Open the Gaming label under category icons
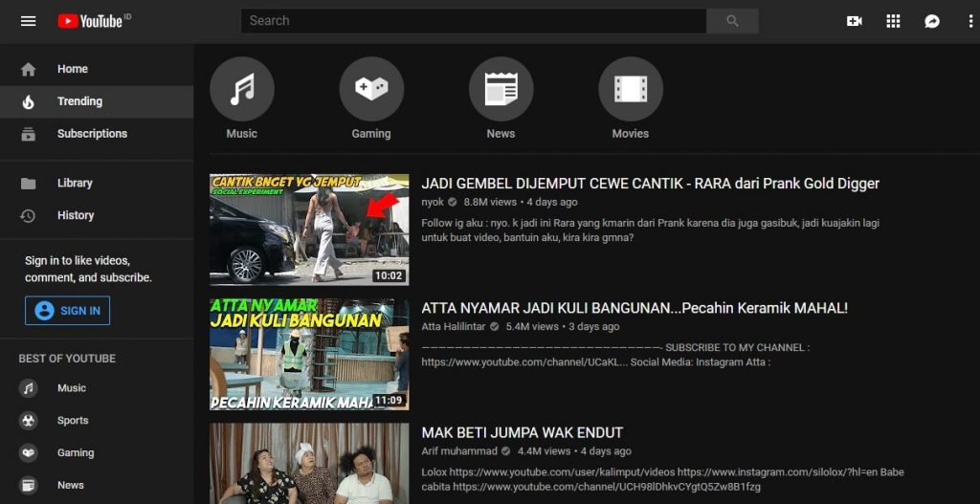The height and width of the screenshot is (504, 980). pos(371,134)
